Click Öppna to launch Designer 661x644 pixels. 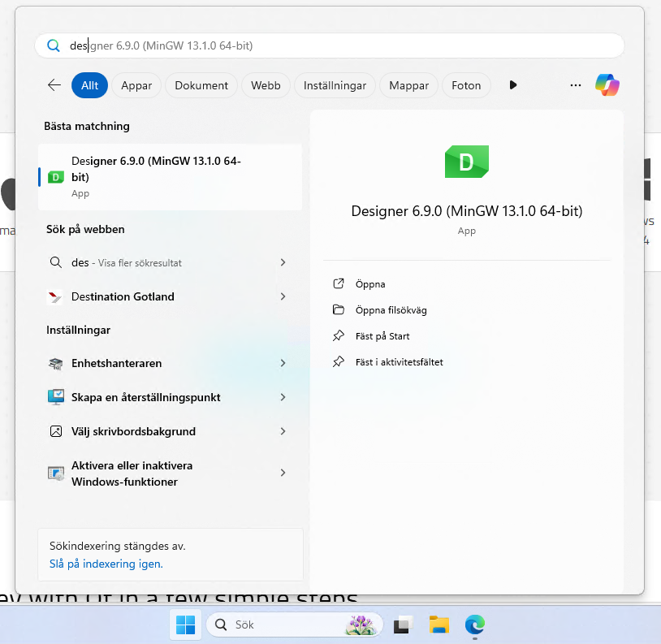click(370, 284)
